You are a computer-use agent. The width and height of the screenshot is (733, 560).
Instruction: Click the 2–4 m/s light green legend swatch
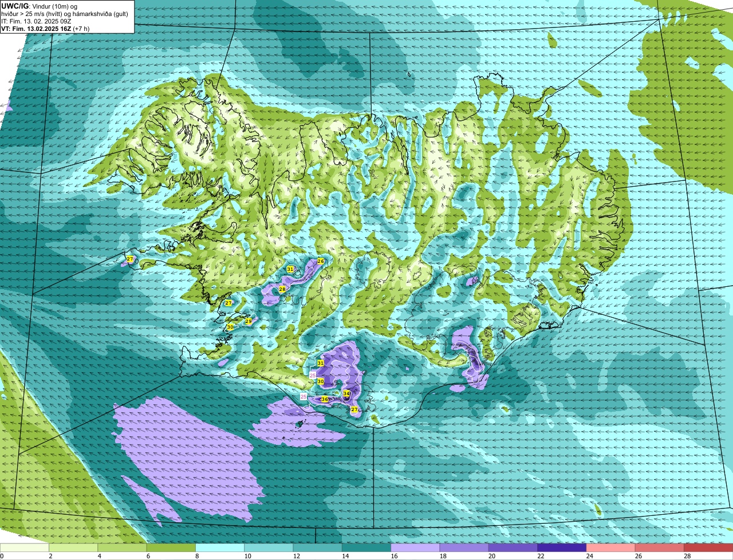tap(73, 547)
